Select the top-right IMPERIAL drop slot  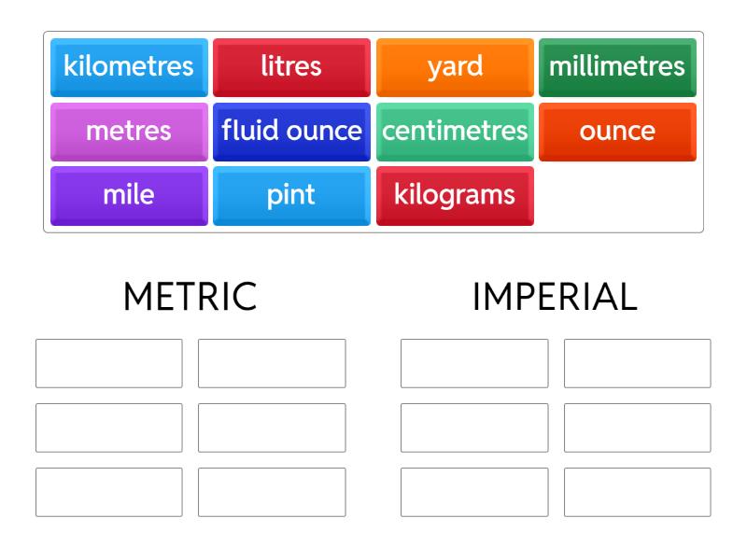click(x=637, y=363)
